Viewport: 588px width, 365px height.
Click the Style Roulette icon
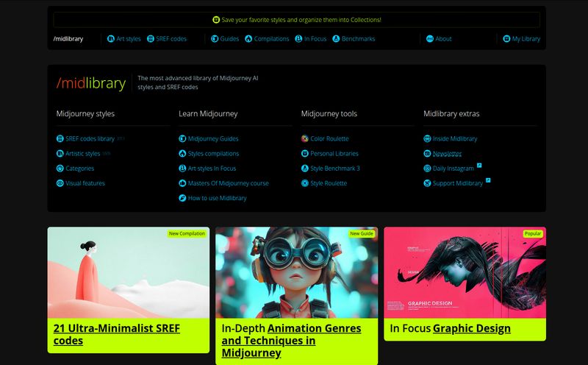305,183
